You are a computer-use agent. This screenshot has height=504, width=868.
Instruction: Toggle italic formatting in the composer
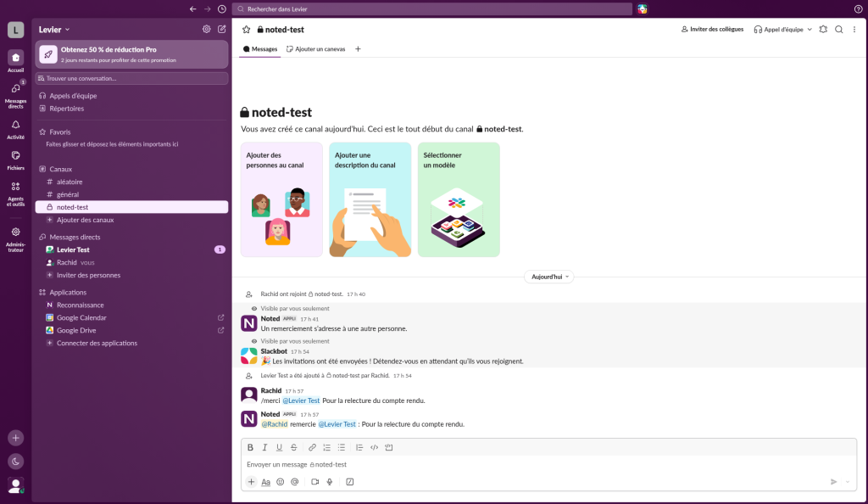pos(264,447)
